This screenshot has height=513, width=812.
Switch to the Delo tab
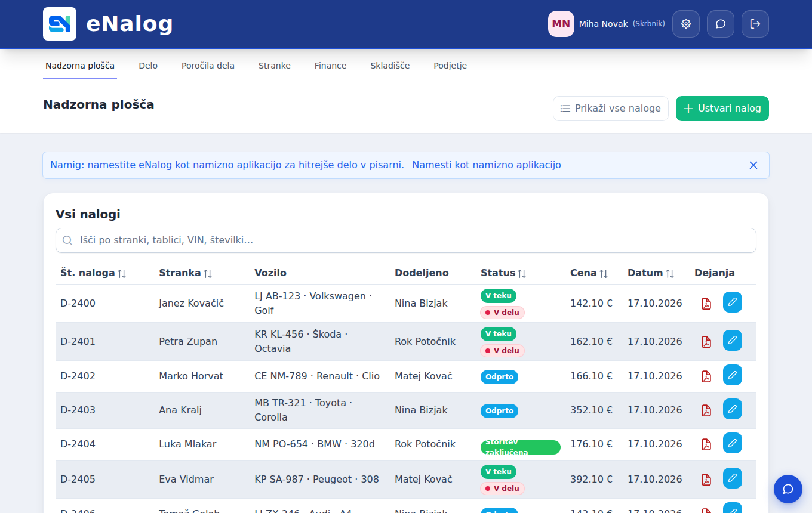click(148, 66)
